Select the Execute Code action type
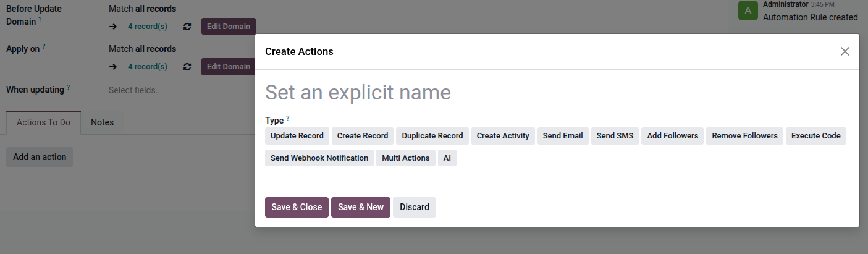 point(815,136)
